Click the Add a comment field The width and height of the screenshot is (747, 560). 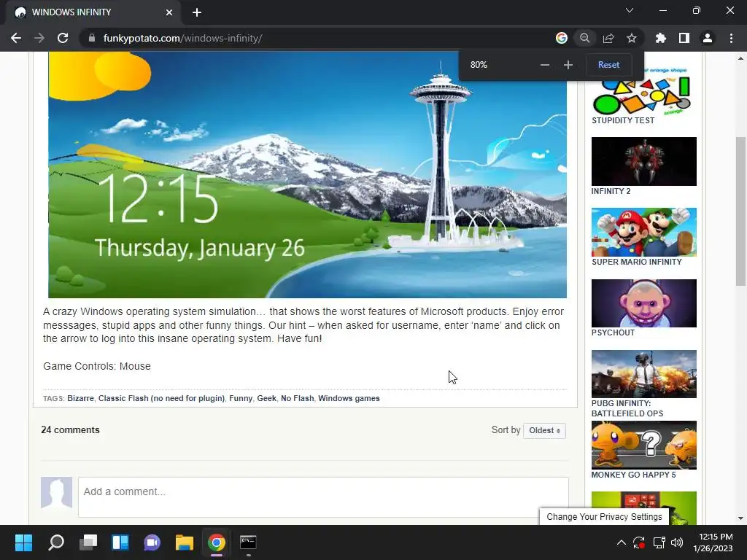click(323, 497)
